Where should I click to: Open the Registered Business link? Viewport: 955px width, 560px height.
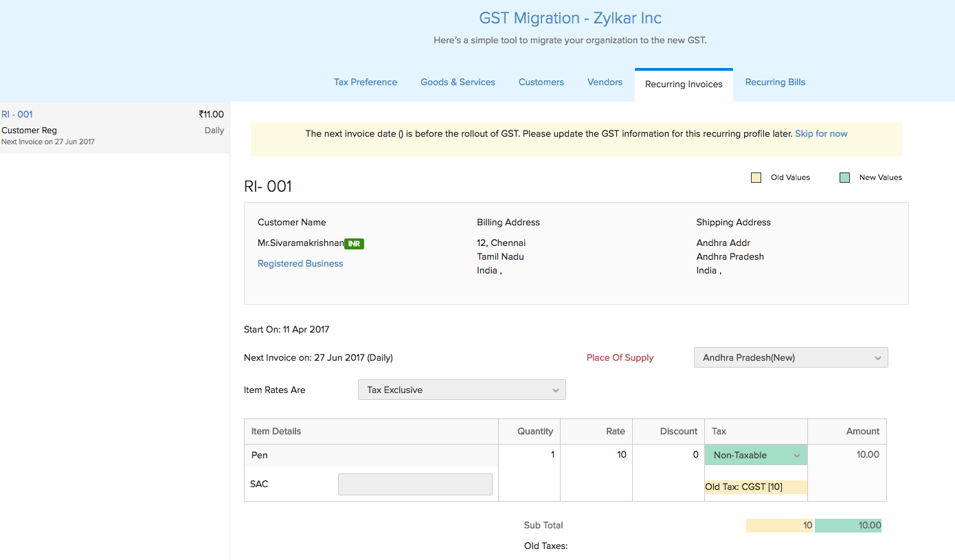click(300, 263)
